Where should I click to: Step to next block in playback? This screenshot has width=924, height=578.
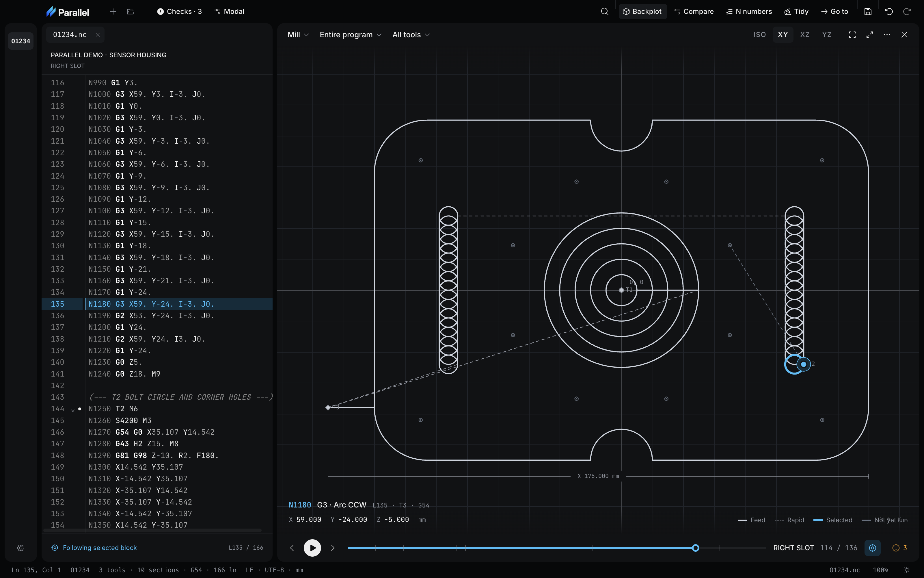(x=333, y=548)
